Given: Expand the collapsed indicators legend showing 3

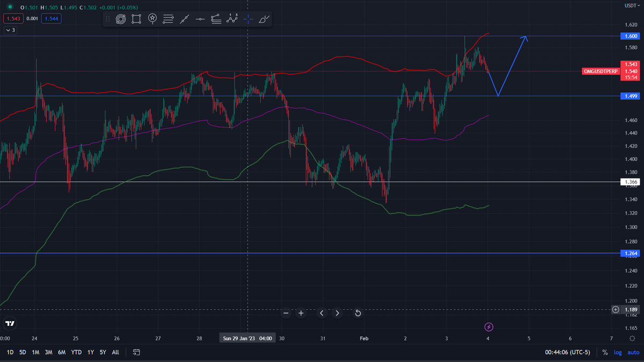Looking at the screenshot, I should 10,31.
